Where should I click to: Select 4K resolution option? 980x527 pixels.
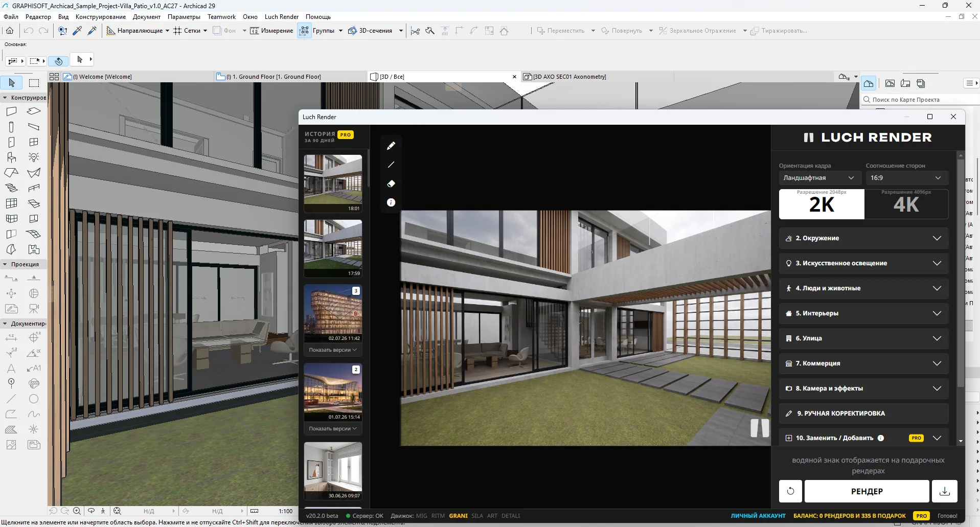[906, 204]
